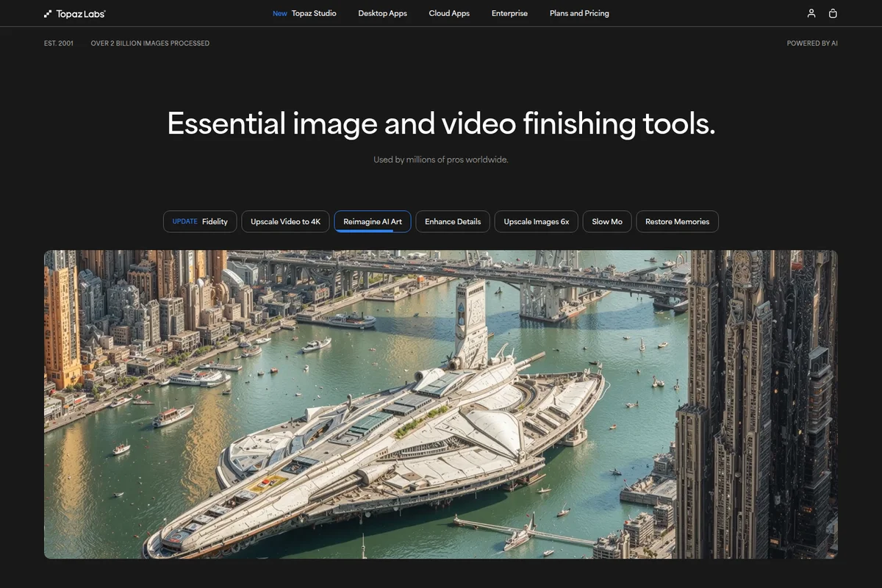Select the Reimagine AI Art pill
Viewport: 882px width, 588px height.
[372, 221]
